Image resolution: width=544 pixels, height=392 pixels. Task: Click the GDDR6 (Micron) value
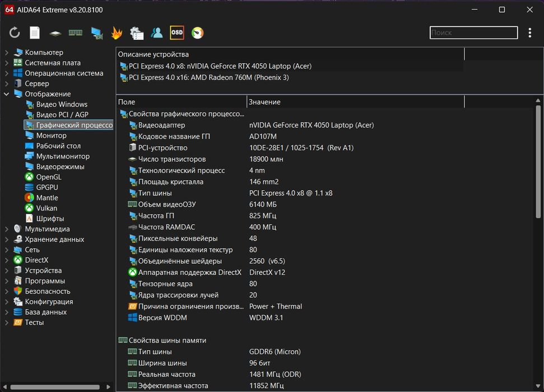pyautogui.click(x=275, y=352)
